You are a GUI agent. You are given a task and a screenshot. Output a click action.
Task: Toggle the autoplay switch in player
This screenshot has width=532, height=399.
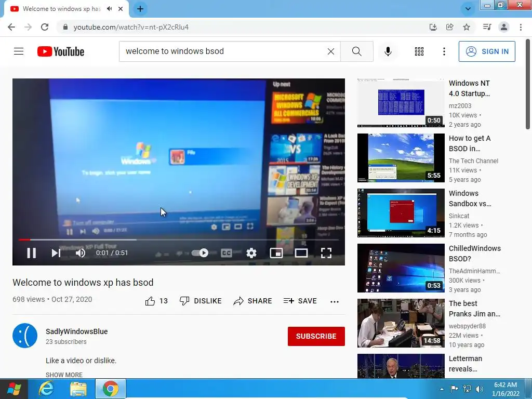(x=200, y=253)
